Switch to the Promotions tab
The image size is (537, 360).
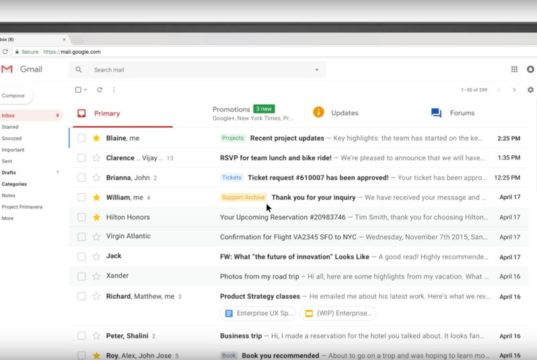[252, 113]
